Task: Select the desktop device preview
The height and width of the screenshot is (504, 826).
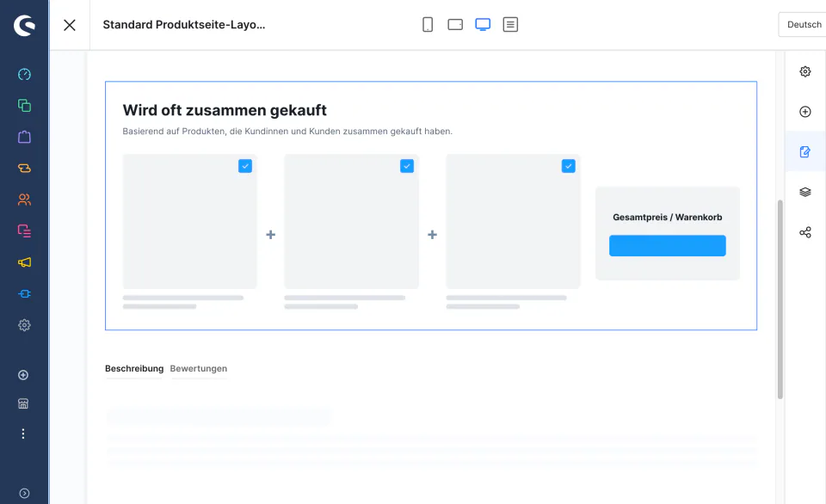Action: point(483,25)
